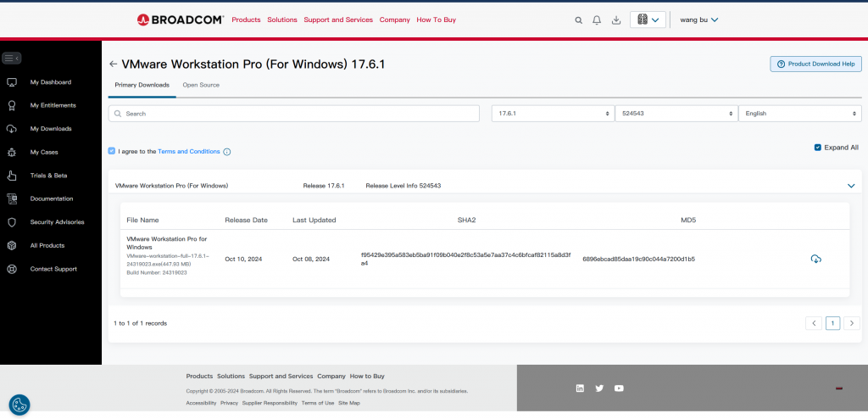Viewport: 868px width, 419px height.
Task: Go to previous page of records
Action: pyautogui.click(x=813, y=323)
